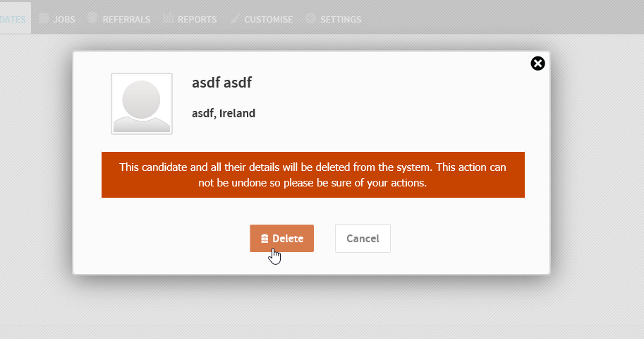Image resolution: width=644 pixels, height=339 pixels.
Task: Click the "asdf, Ireland" location text
Action: point(224,113)
